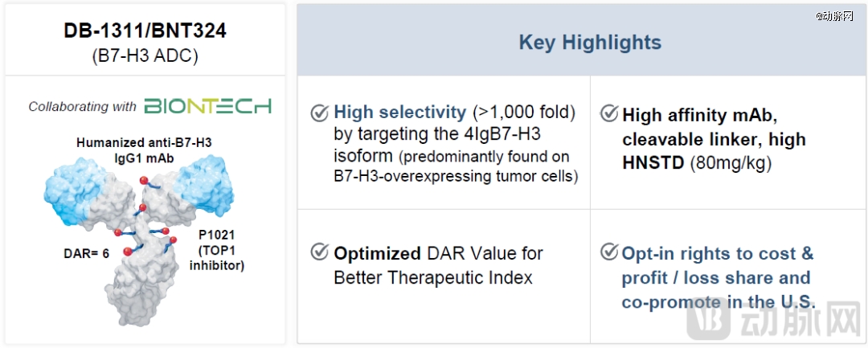Click the "Collaborating with" text
The width and height of the screenshot is (868, 348).
click(x=83, y=106)
